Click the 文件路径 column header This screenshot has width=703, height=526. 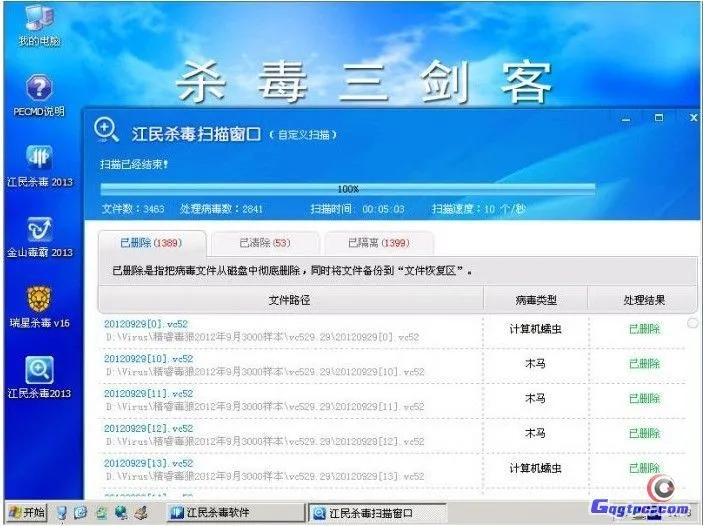click(290, 300)
